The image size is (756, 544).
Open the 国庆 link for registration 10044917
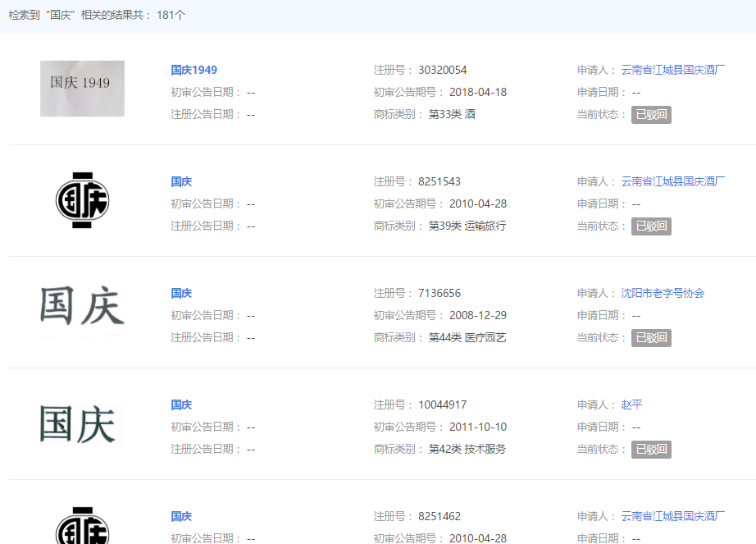[x=181, y=405]
